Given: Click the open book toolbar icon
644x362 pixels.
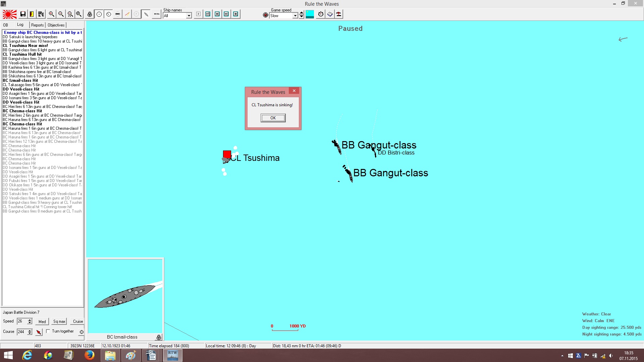Looking at the screenshot, I should point(330,14).
